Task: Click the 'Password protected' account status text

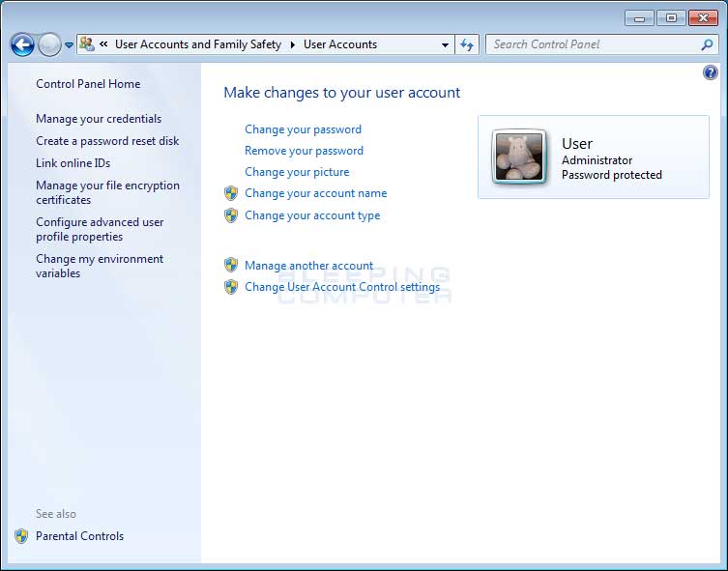Action: [612, 175]
